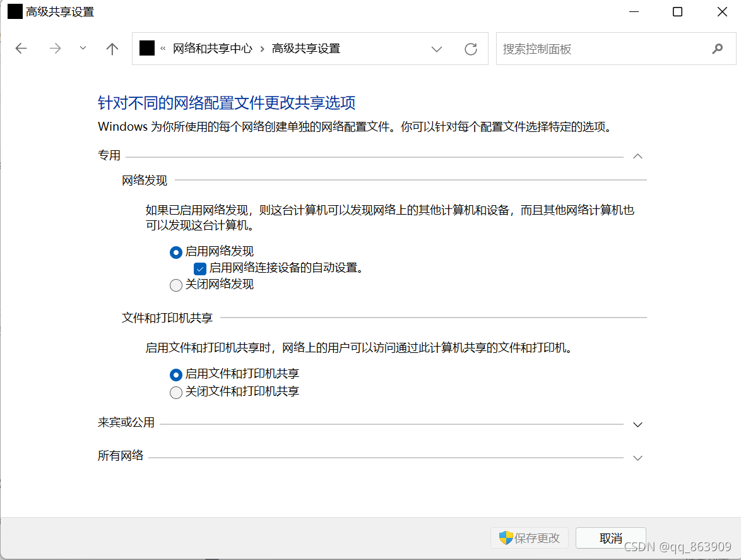Click the 针对不同的网络配置文件更改共享选项 title

pyautogui.click(x=227, y=102)
